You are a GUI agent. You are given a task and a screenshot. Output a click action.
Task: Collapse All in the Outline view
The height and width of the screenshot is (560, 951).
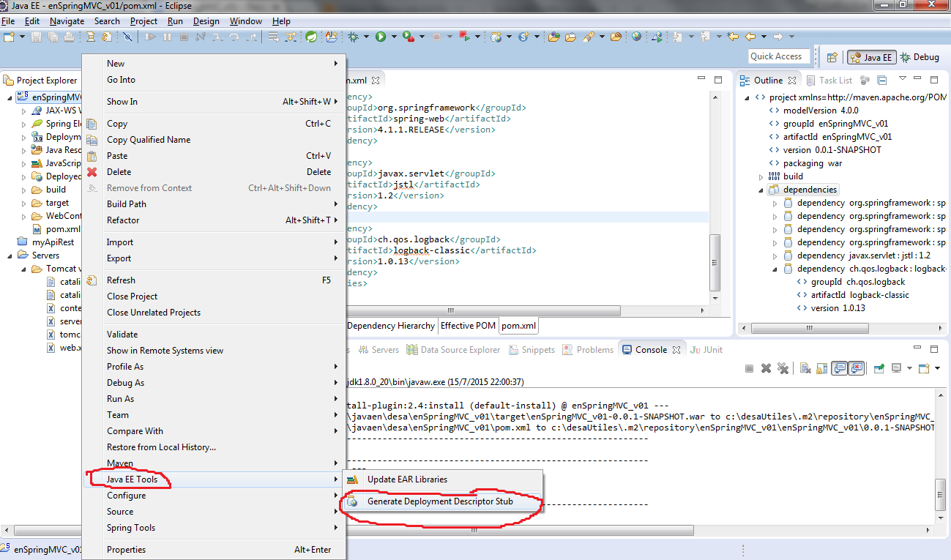(882, 80)
